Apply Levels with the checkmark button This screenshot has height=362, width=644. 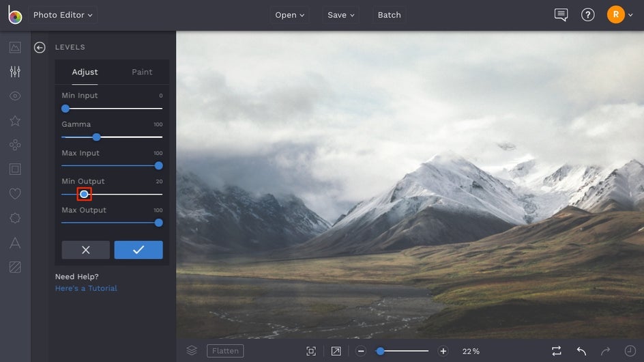[138, 250]
